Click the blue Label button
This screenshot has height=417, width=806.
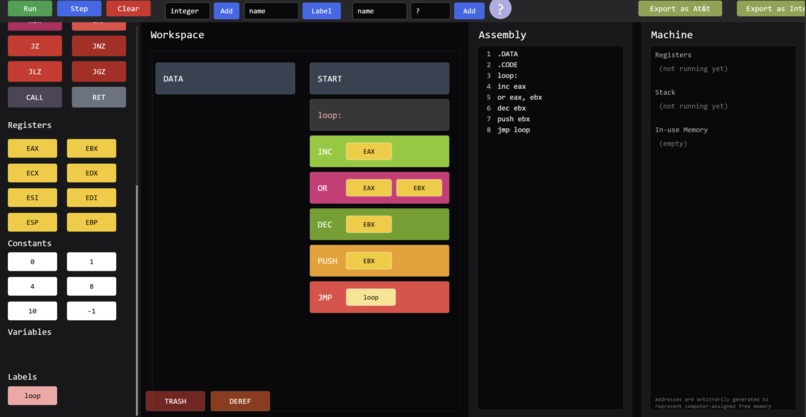(x=321, y=11)
